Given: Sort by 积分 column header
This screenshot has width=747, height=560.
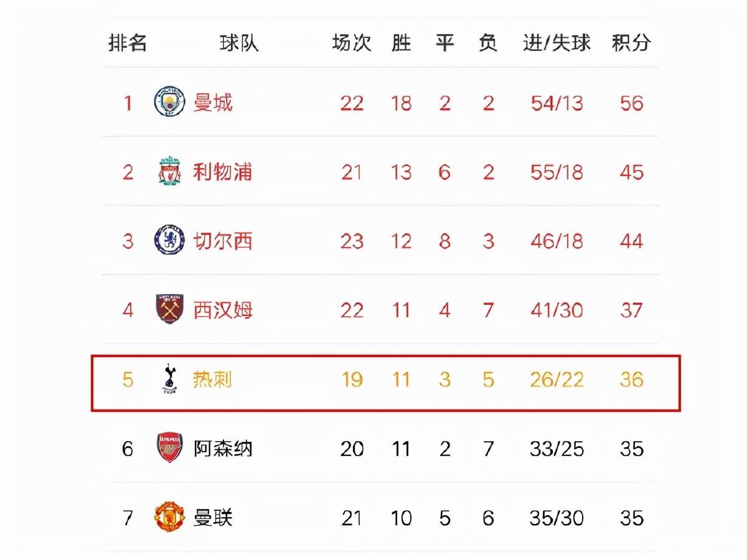Looking at the screenshot, I should tap(631, 43).
